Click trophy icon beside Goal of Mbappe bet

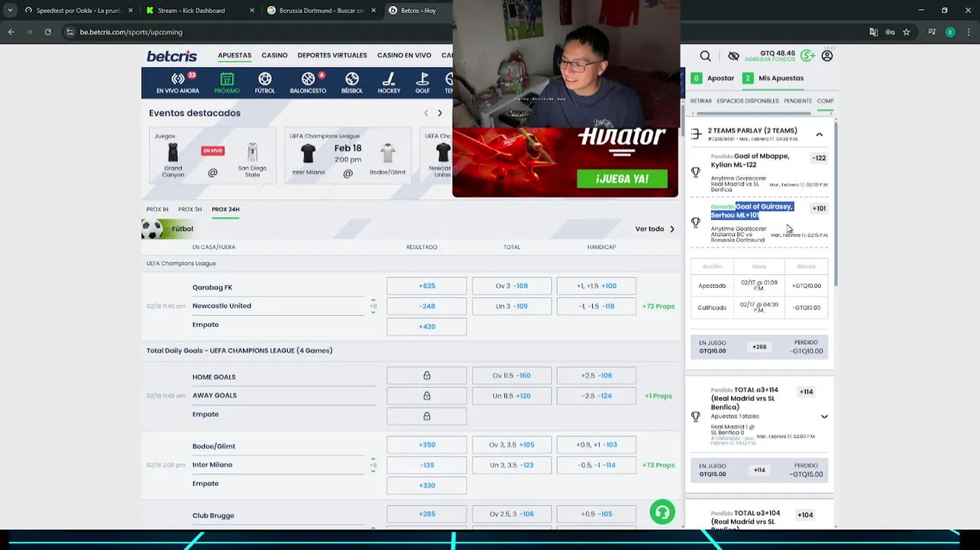[x=696, y=172]
